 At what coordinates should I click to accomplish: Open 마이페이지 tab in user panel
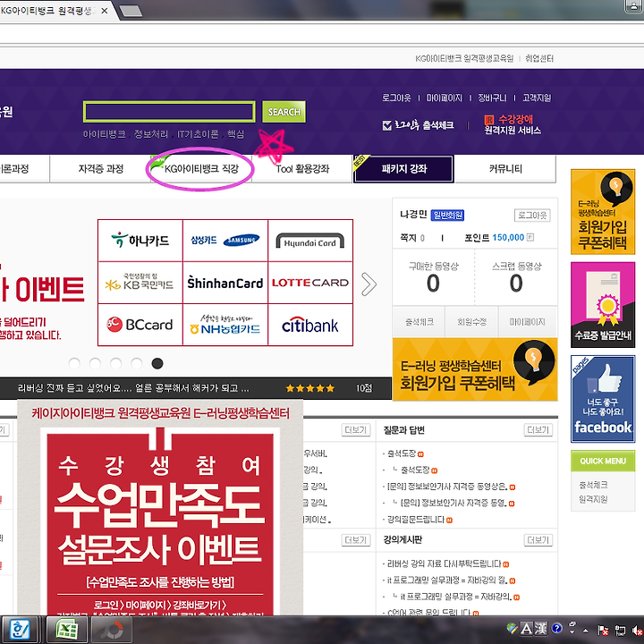tap(528, 322)
